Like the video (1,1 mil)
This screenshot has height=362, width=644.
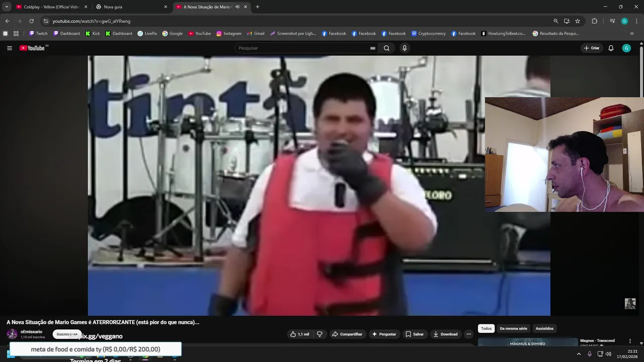300,334
